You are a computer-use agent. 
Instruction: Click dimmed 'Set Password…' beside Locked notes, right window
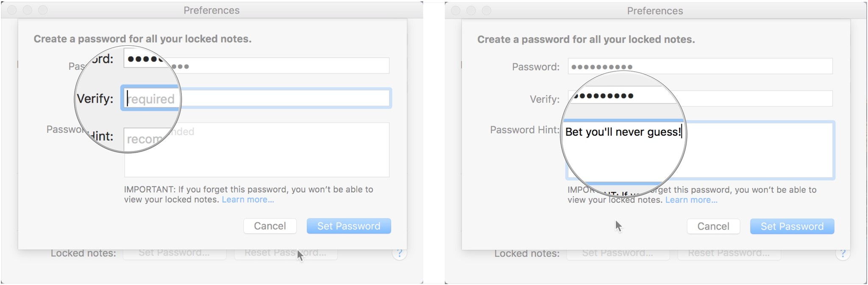(618, 254)
